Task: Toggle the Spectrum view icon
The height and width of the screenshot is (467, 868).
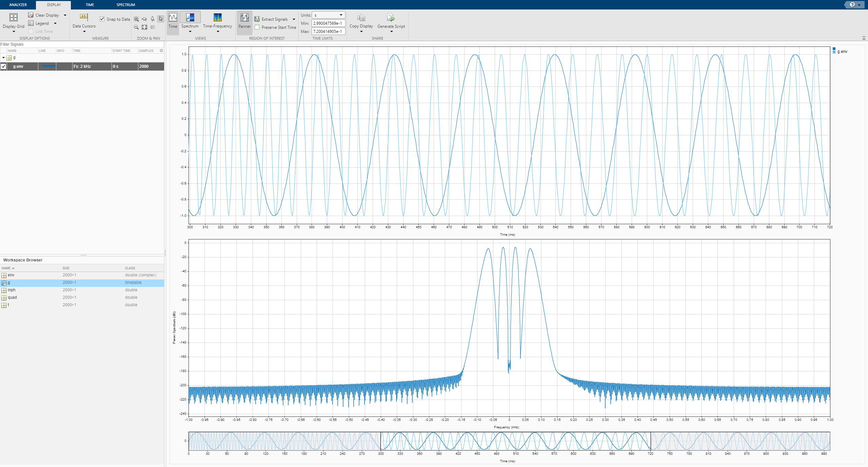Action: click(x=190, y=17)
